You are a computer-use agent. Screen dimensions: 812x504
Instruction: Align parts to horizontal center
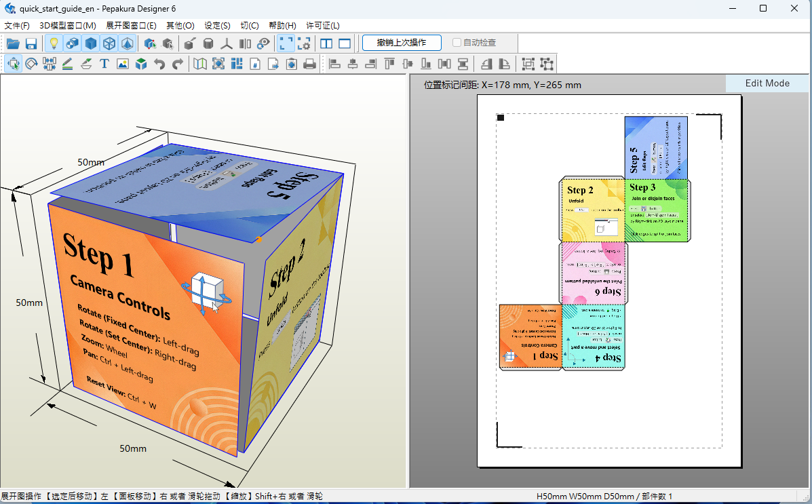pos(353,64)
